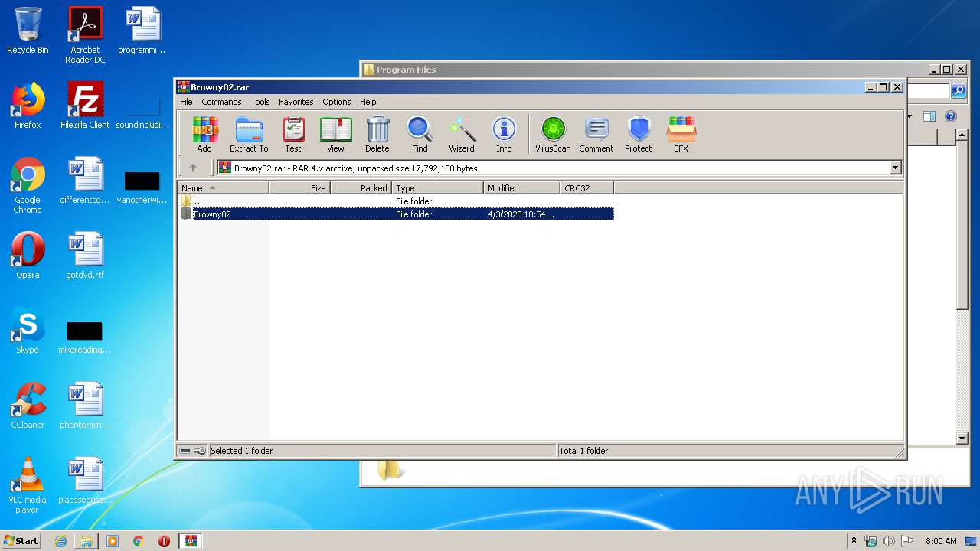Select the programmi... Word document icon
This screenshot has width=980, height=551.
(142, 31)
